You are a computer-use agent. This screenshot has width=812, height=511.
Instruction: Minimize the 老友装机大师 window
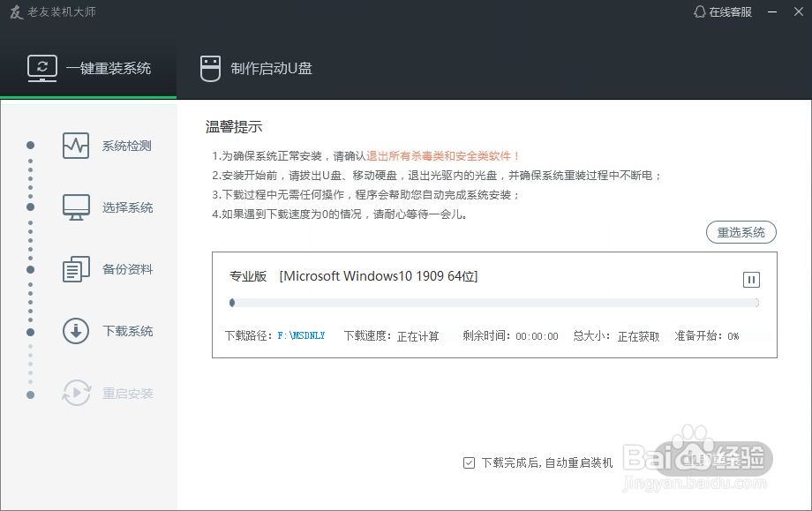772,11
